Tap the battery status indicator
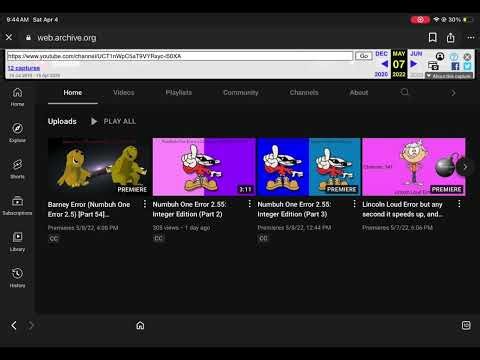The height and width of the screenshot is (360, 480). [x=468, y=20]
